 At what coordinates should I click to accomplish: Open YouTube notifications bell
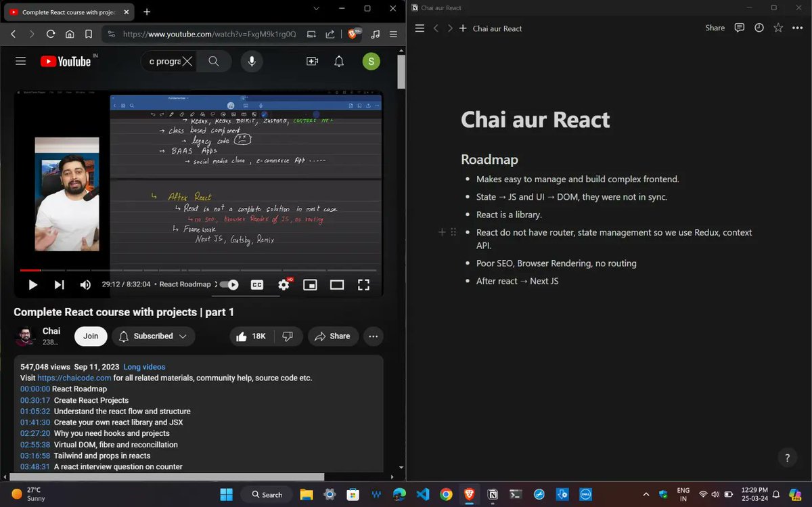coord(339,62)
